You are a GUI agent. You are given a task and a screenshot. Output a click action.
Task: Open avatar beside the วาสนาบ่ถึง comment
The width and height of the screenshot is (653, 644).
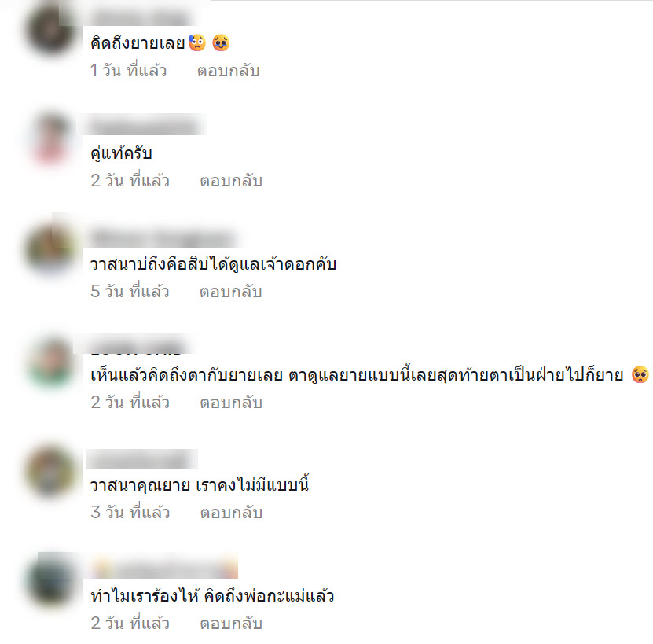51,250
